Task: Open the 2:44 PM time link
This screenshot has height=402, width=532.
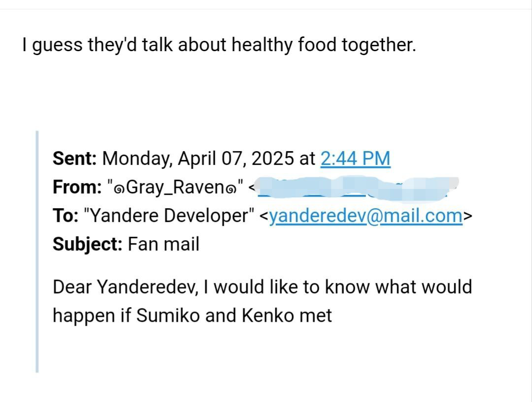Action: pyautogui.click(x=355, y=158)
